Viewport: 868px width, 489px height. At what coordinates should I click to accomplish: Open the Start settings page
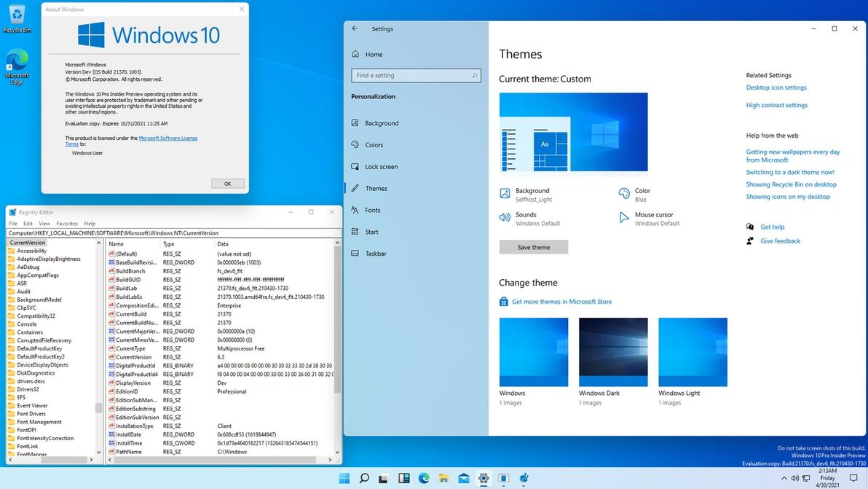pyautogui.click(x=365, y=232)
